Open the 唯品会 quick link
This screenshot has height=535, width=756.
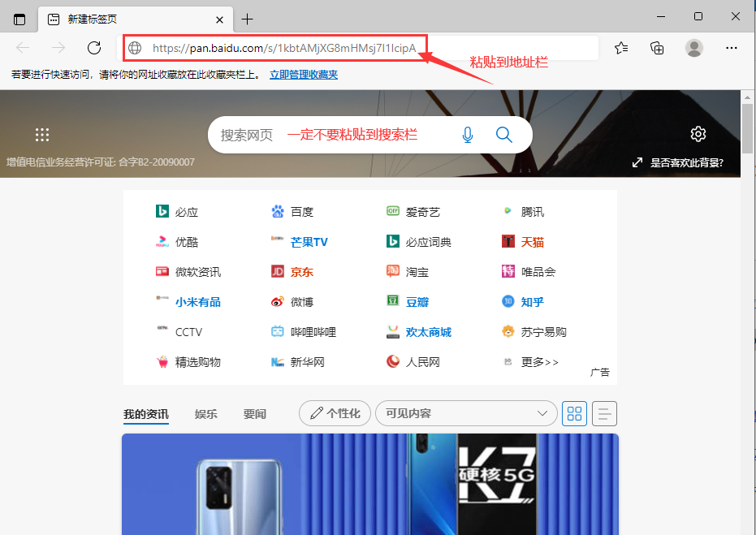pos(529,272)
